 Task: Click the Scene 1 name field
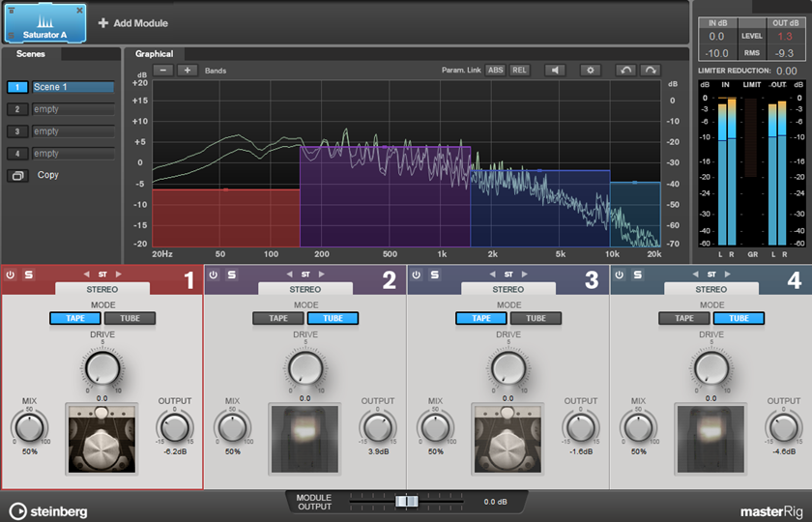(x=73, y=87)
